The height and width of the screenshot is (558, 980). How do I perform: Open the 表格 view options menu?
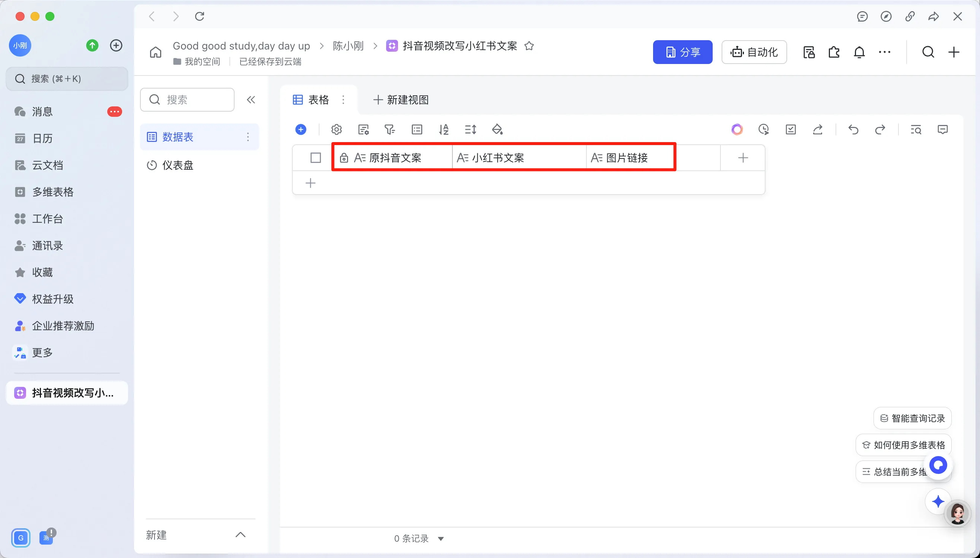point(343,100)
